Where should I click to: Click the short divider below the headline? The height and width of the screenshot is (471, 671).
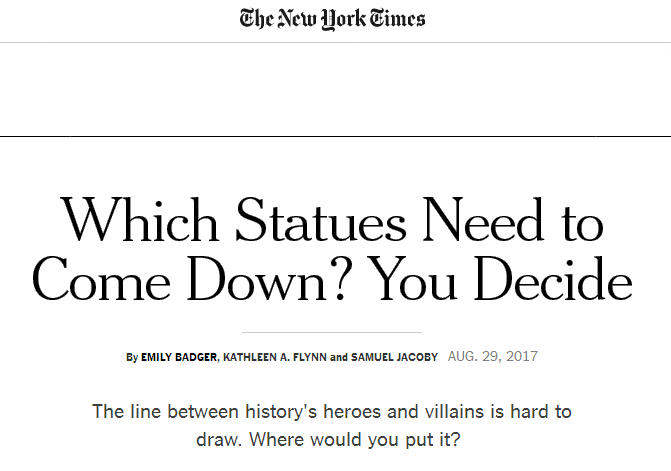click(x=332, y=331)
